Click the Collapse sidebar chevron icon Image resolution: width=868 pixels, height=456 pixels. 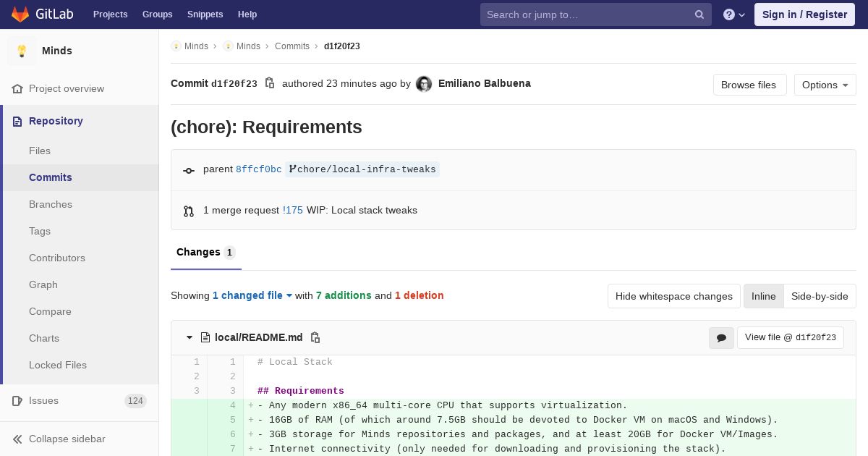17,439
